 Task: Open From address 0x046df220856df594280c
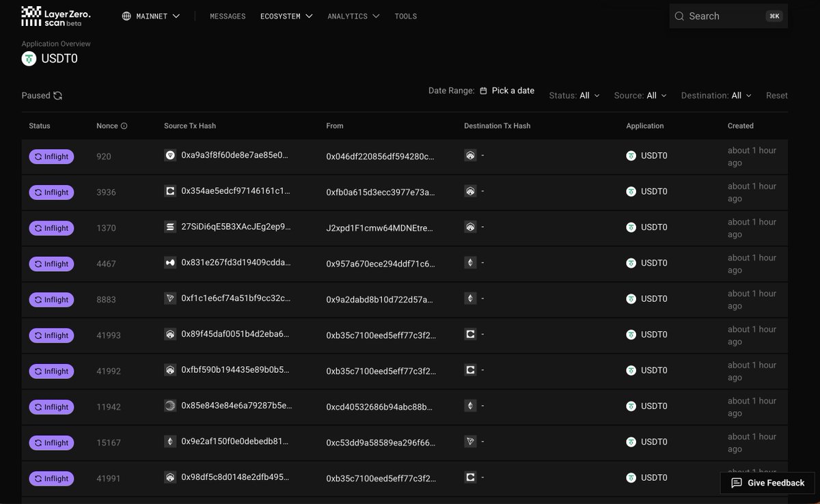point(380,156)
